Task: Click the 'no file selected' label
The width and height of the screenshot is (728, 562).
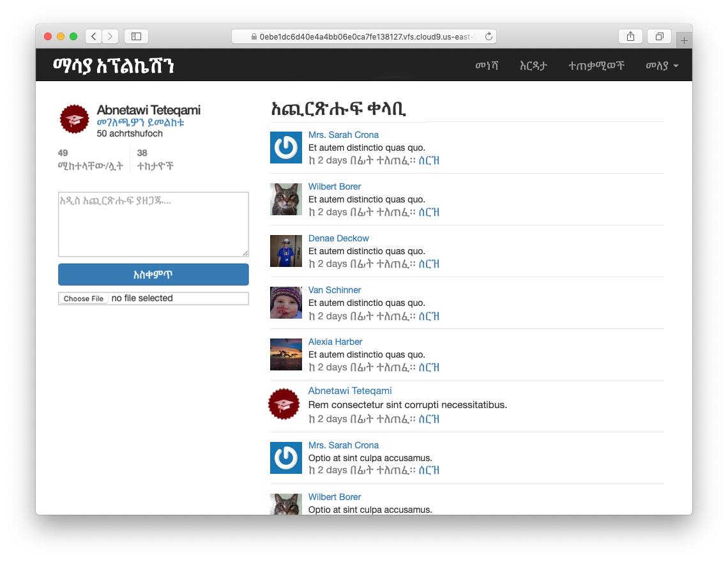Action: tap(142, 298)
